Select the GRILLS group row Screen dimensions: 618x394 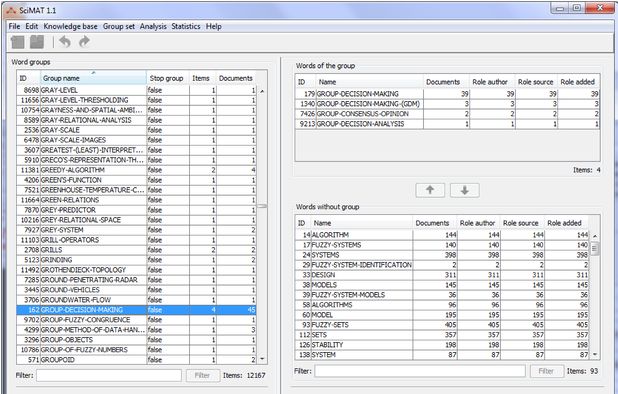click(136, 250)
